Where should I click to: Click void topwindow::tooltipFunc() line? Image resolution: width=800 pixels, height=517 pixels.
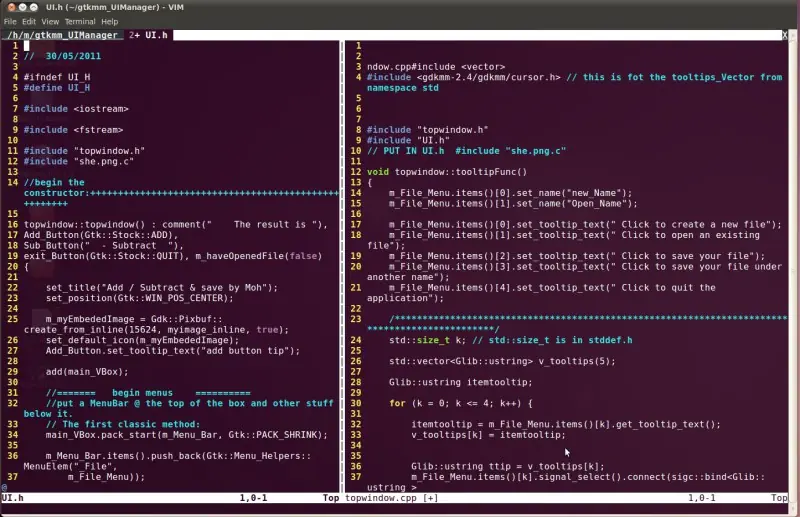446,172
